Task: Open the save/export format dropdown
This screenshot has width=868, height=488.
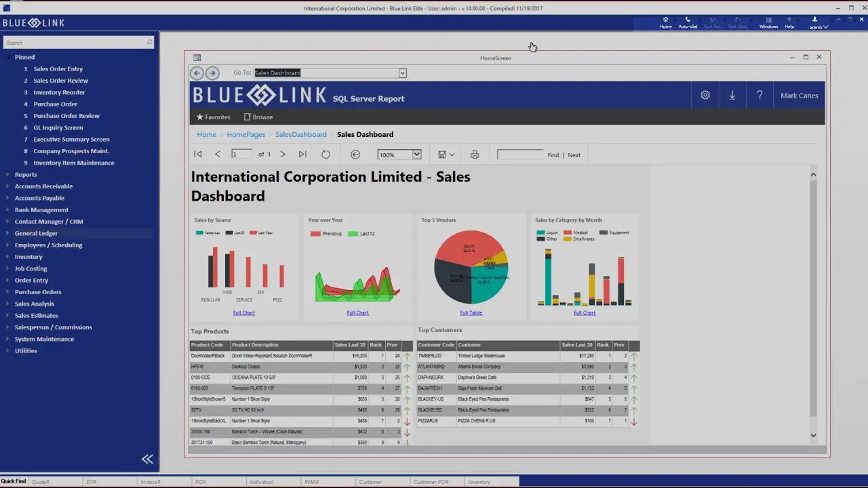Action: pos(446,155)
